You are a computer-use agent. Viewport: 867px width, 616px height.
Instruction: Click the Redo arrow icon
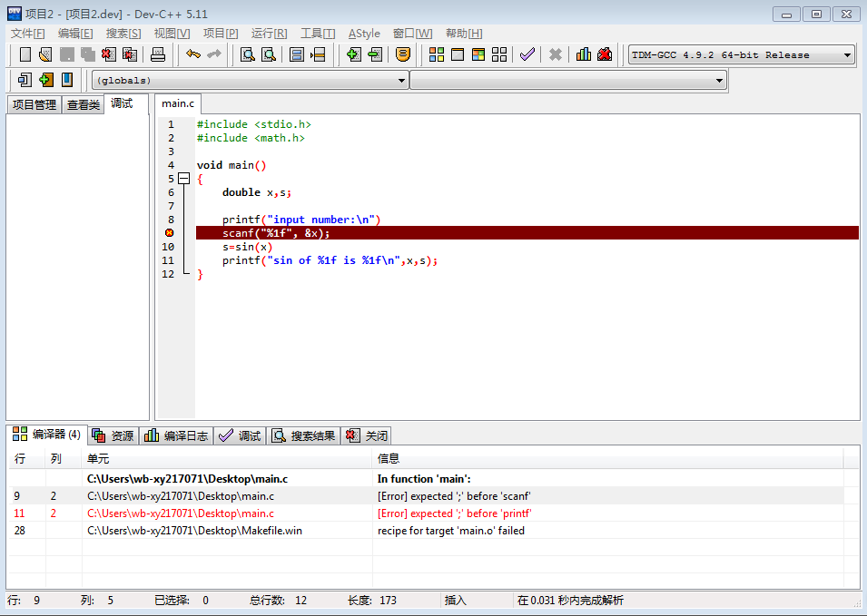214,54
